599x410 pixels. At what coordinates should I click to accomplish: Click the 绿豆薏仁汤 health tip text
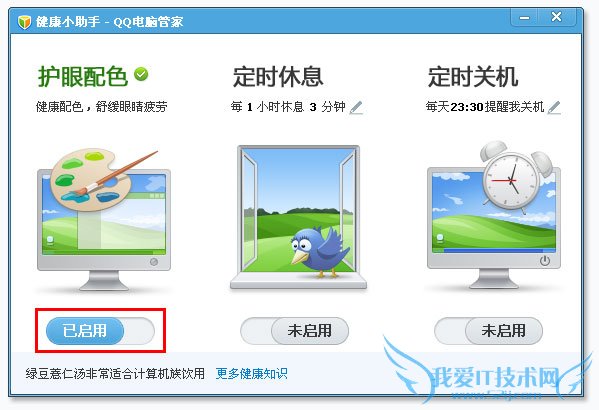coord(115,373)
